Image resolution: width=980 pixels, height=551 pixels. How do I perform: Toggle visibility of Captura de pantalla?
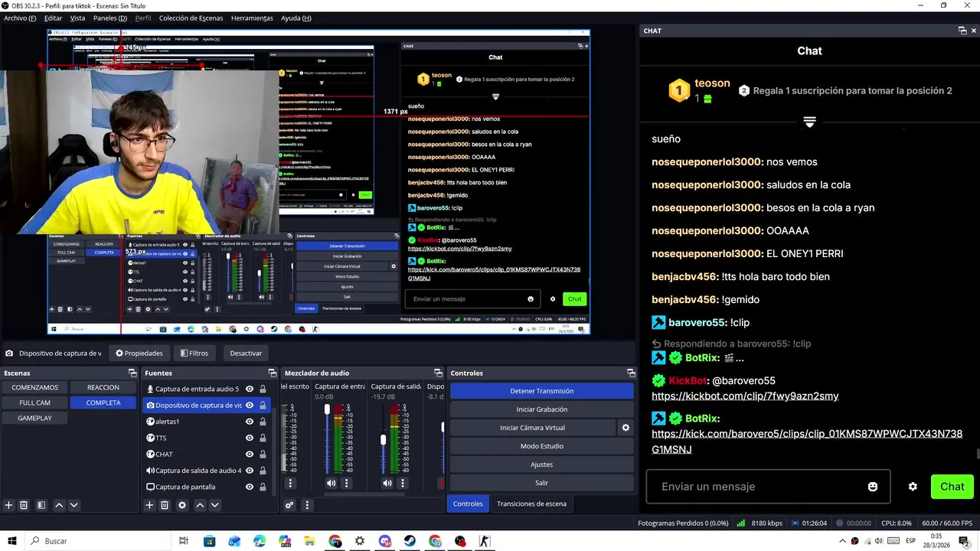(x=250, y=487)
